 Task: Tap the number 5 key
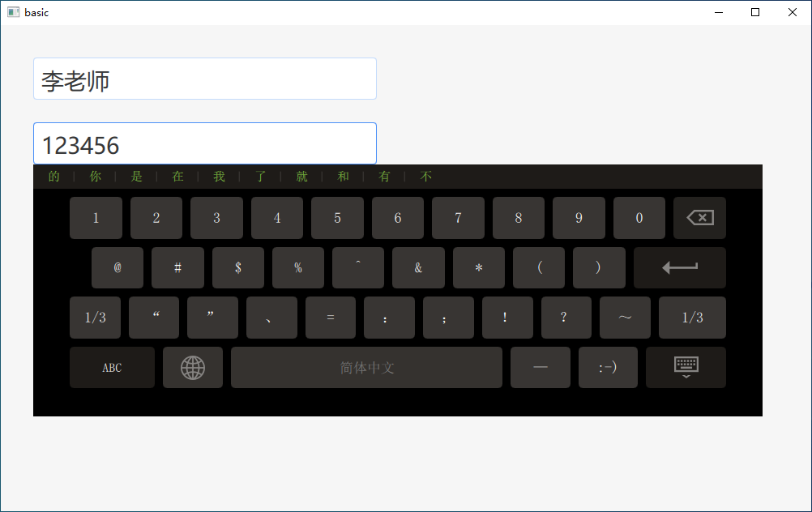click(337, 218)
